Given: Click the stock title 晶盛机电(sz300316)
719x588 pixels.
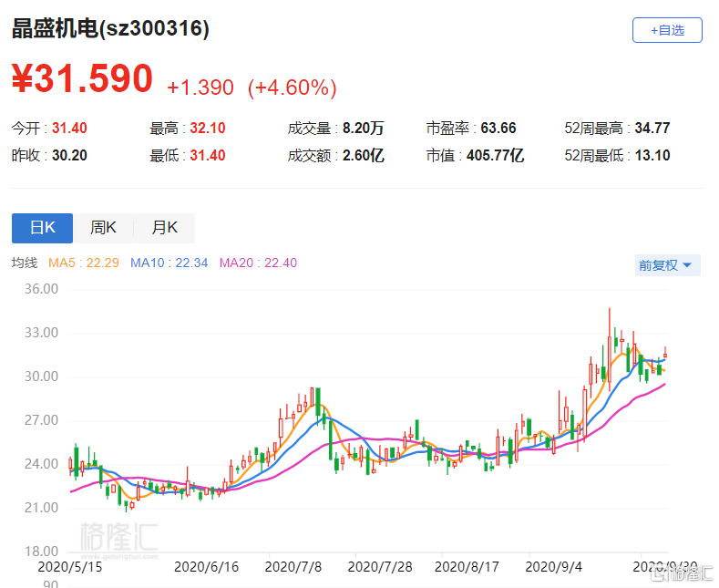Looking at the screenshot, I should tap(110, 28).
